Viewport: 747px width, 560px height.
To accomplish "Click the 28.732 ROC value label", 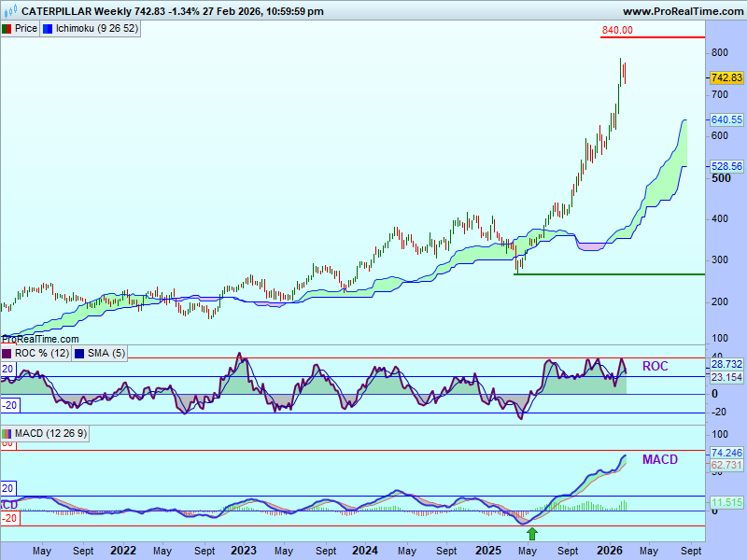I will point(726,364).
